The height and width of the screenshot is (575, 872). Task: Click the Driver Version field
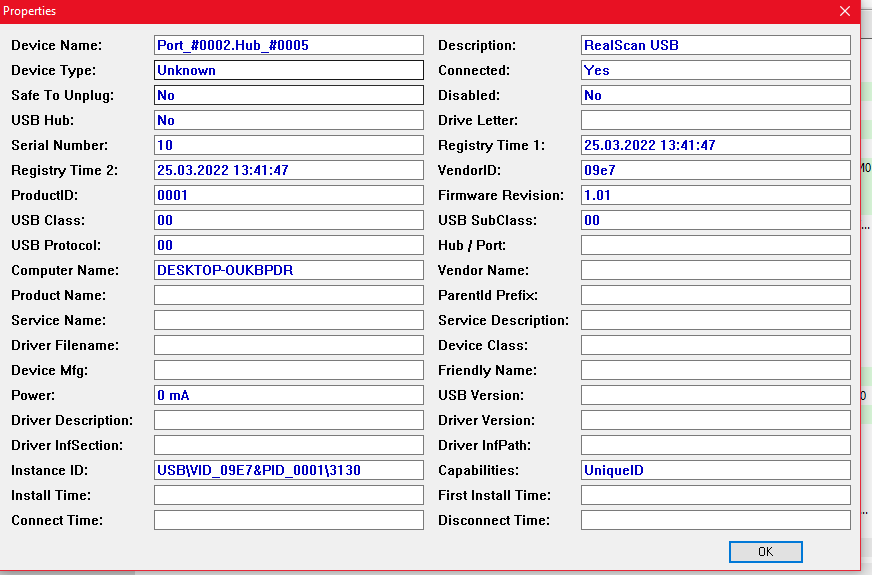pyautogui.click(x=716, y=420)
